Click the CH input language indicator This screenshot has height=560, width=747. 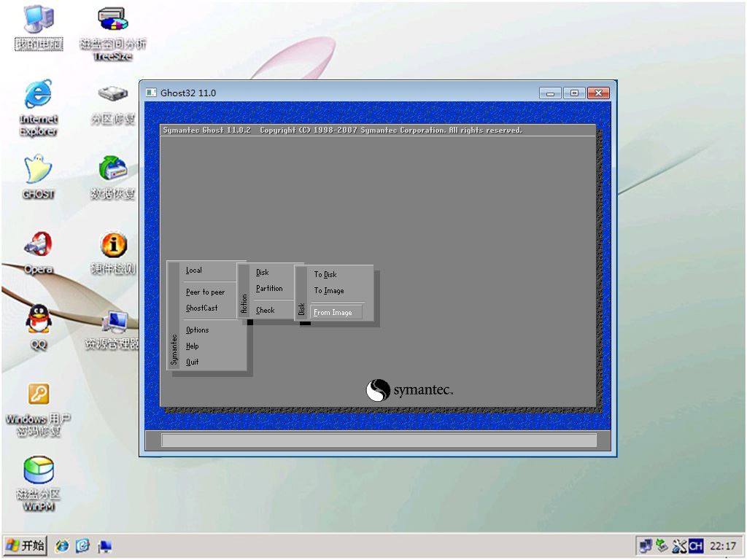695,545
